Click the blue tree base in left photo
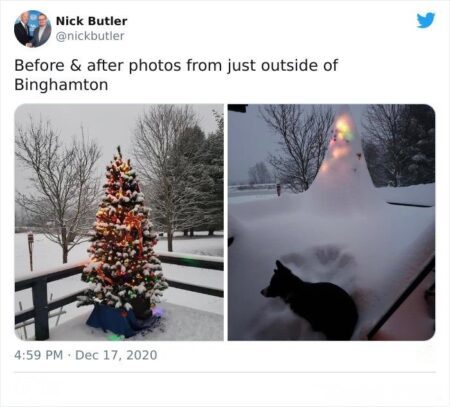The height and width of the screenshot is (407, 450). pyautogui.click(x=120, y=321)
